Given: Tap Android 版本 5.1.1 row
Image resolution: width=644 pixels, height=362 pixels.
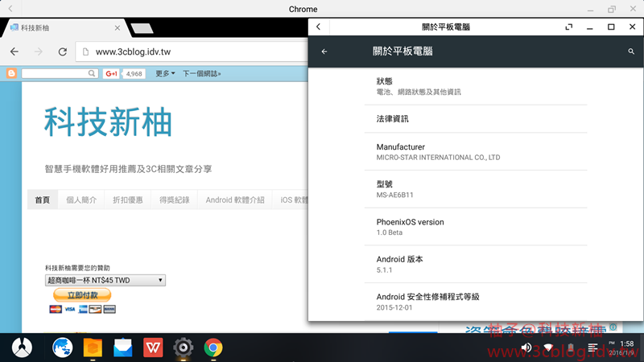Looking at the screenshot, I should (x=476, y=265).
